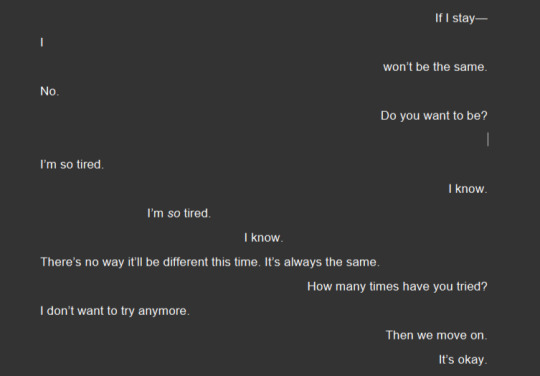Click the word "tired" in the indented line

[196, 213]
